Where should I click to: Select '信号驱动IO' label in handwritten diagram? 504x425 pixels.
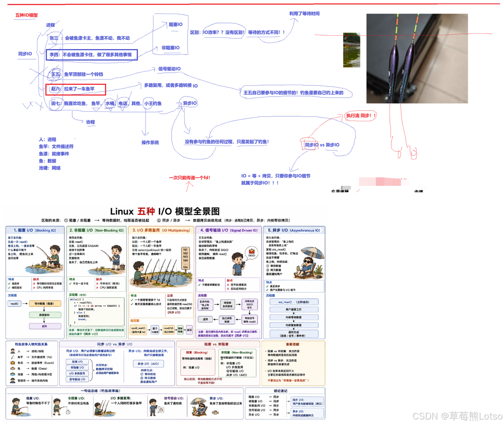coord(169,69)
